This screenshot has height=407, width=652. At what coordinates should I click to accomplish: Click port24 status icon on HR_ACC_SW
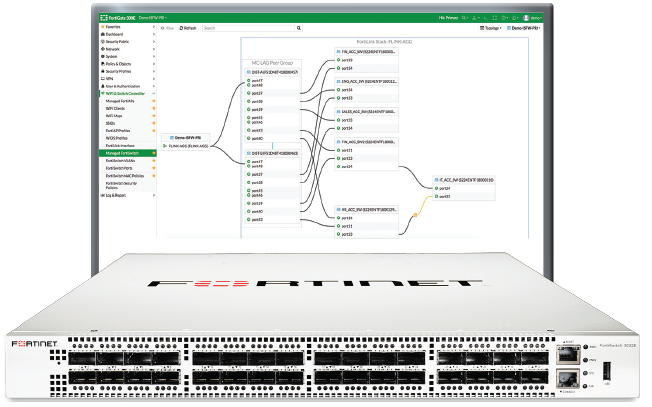338,218
